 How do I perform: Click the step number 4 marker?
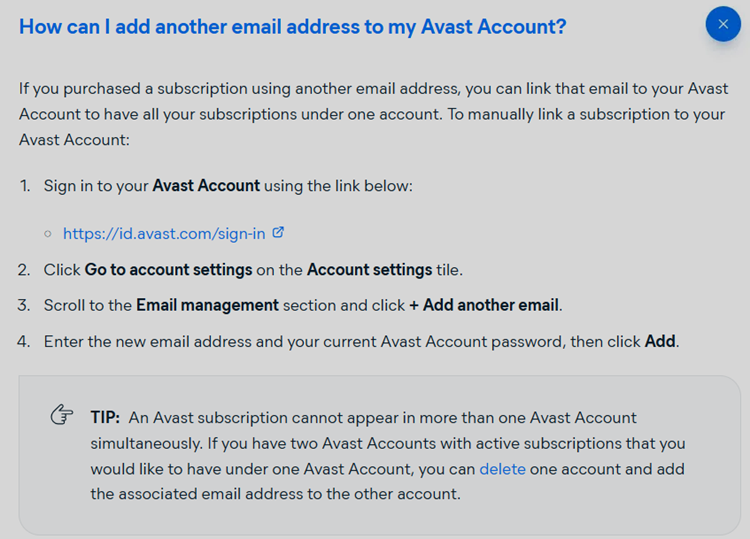23,341
